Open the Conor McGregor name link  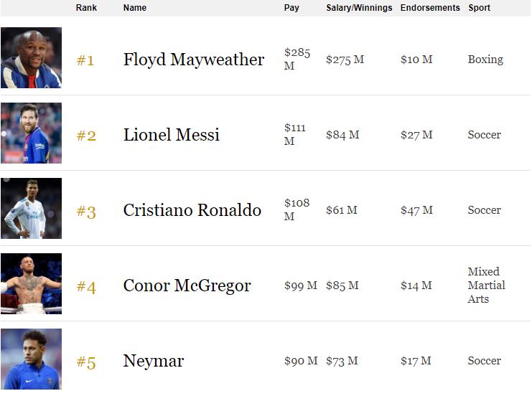[187, 286]
